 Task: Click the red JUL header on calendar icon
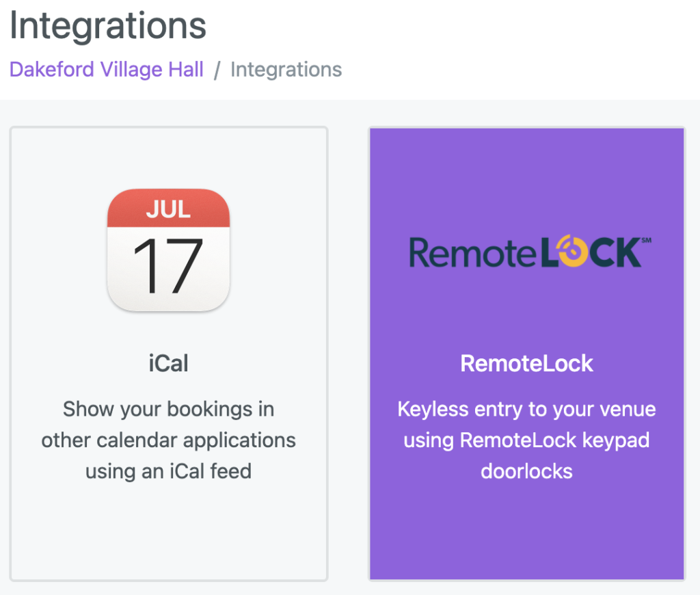coord(168,208)
